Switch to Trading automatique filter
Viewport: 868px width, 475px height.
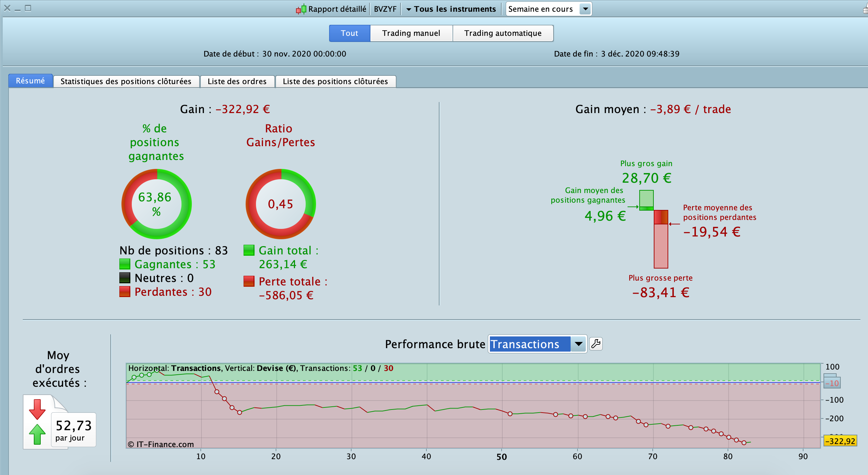(503, 33)
